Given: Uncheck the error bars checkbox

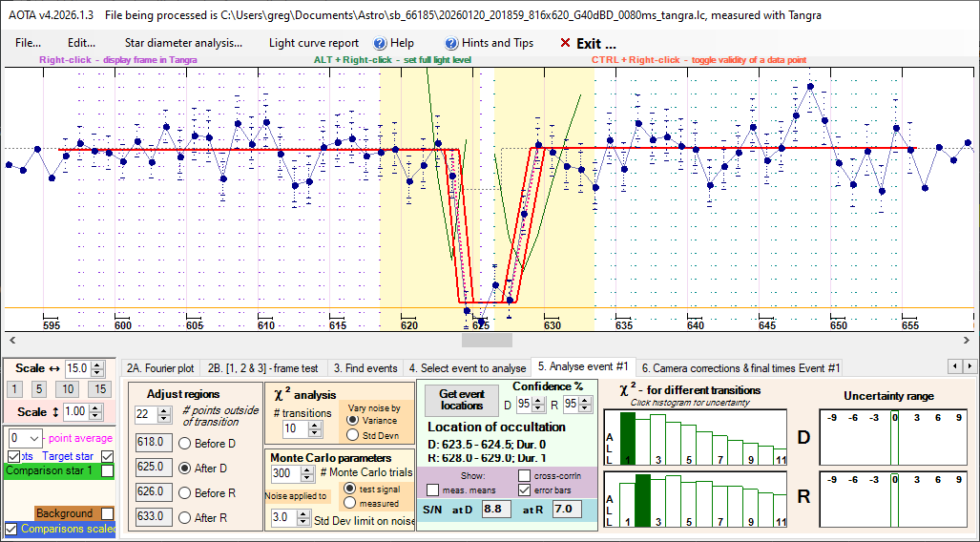Looking at the screenshot, I should tap(525, 490).
